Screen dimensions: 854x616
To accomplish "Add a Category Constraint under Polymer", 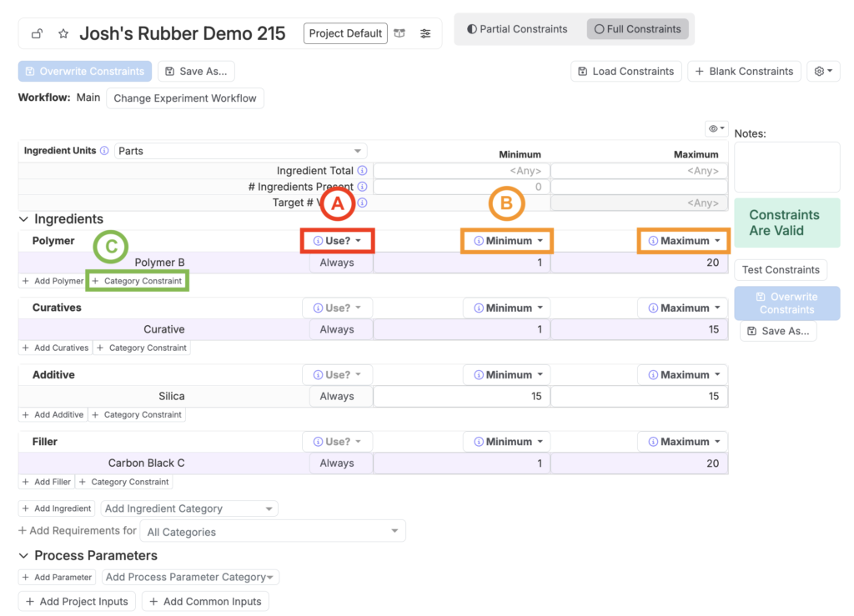I will click(137, 281).
